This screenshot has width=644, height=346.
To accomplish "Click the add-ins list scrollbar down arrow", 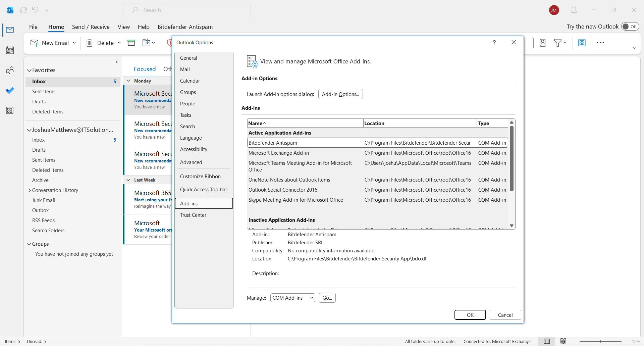I will pyautogui.click(x=512, y=226).
